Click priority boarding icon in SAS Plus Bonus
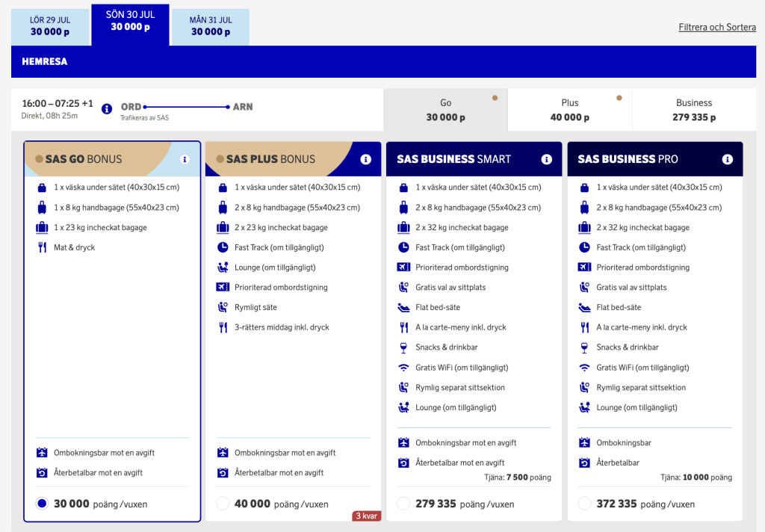The image size is (765, 532). tap(223, 287)
